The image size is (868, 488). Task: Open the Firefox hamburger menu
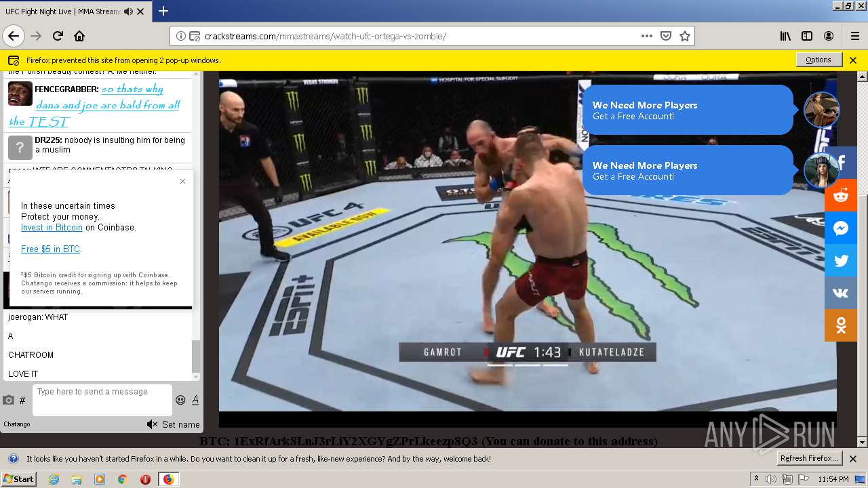pyautogui.click(x=854, y=36)
